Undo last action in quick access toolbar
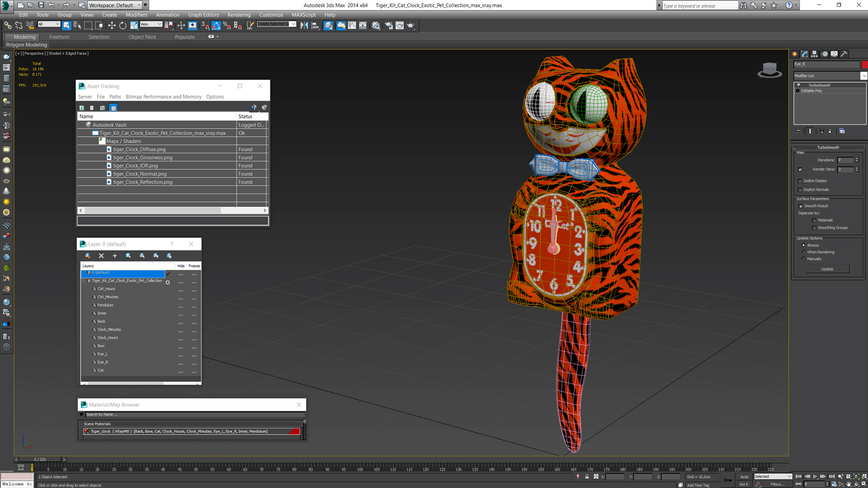Image resolution: width=868 pixels, height=488 pixels. click(51, 5)
